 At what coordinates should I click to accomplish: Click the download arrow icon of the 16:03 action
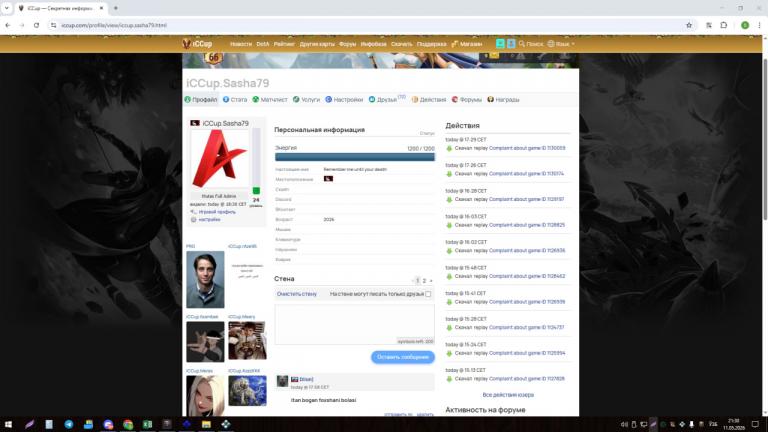449,225
